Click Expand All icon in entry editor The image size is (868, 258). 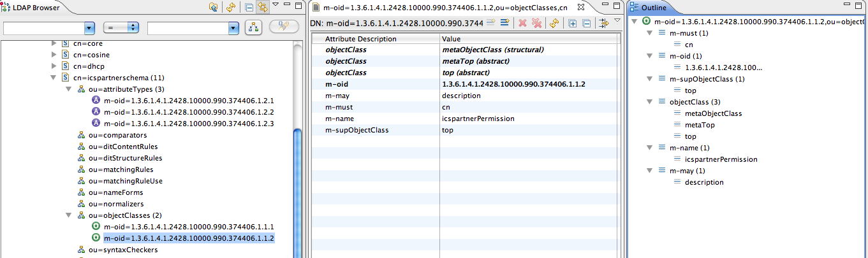tap(572, 24)
